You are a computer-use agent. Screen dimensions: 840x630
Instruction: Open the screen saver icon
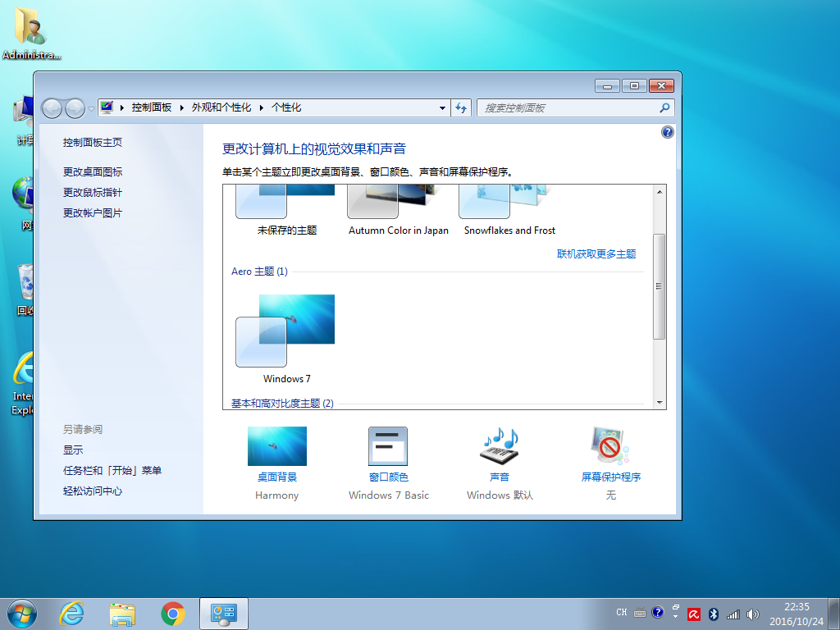click(610, 445)
